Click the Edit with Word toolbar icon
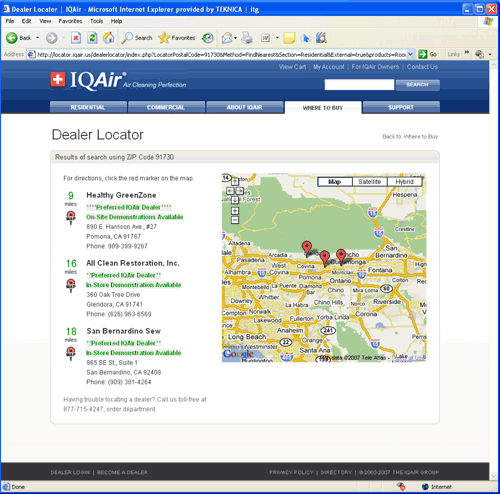Viewport: 500px width, 494px height. [266, 38]
